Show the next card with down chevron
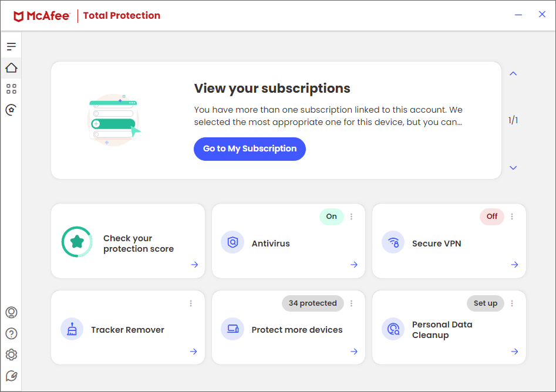Viewport: 556px width, 392px height. pyautogui.click(x=513, y=168)
